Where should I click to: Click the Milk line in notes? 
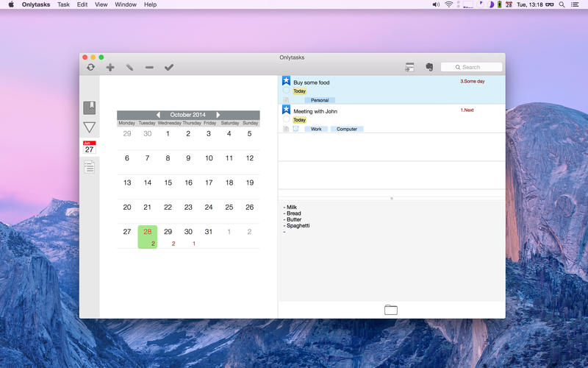290,207
